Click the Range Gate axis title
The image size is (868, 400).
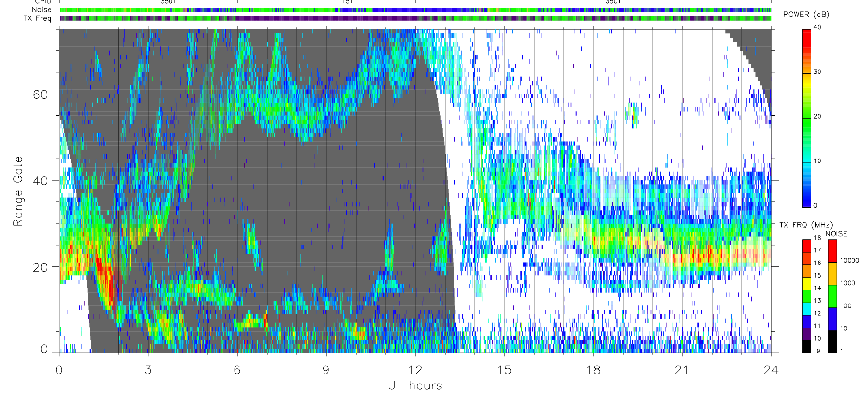(x=18, y=192)
